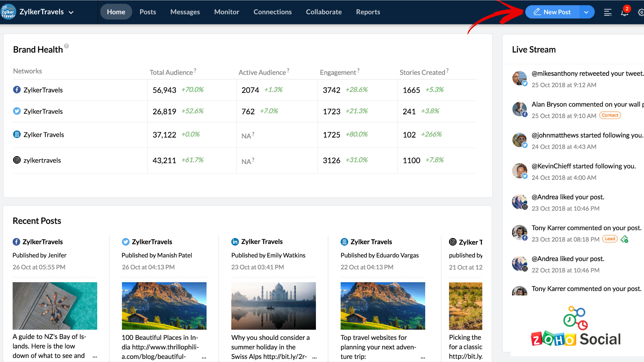Click the 37,122 total audience value
644x362 pixels.
tap(164, 134)
